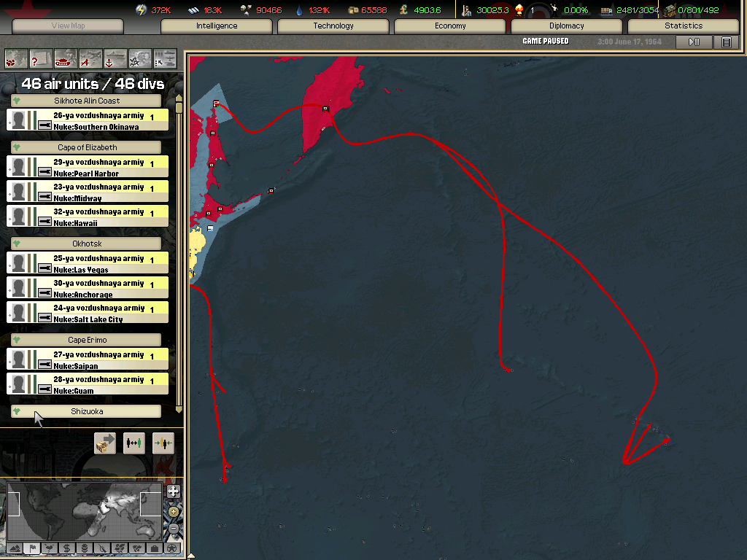747x560 pixels.
Task: Click the merge units icon
Action: (163, 443)
